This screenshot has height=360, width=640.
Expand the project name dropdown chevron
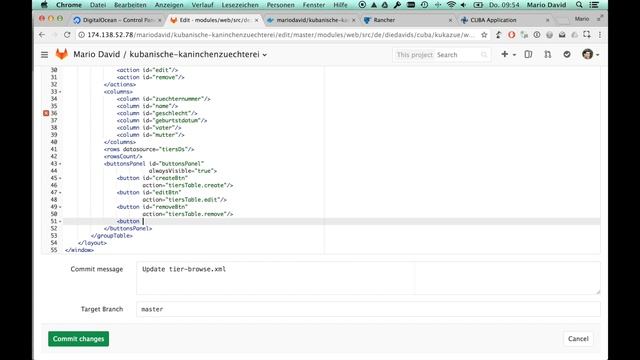(265, 55)
